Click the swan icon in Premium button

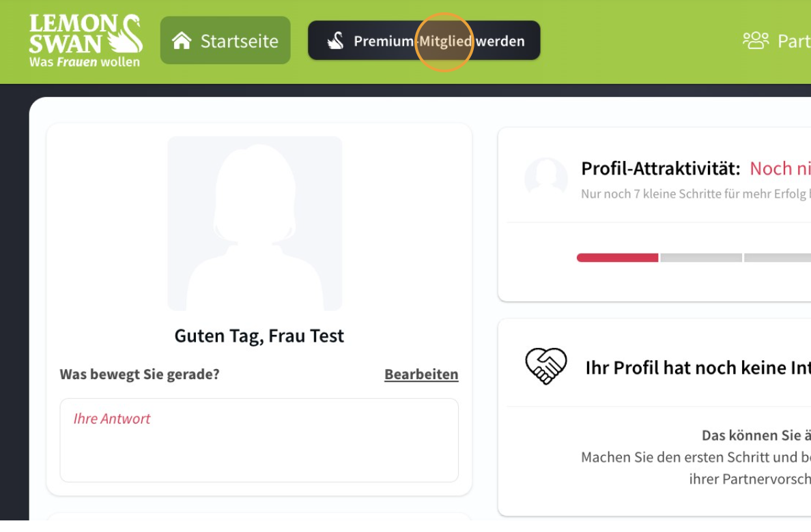(336, 41)
